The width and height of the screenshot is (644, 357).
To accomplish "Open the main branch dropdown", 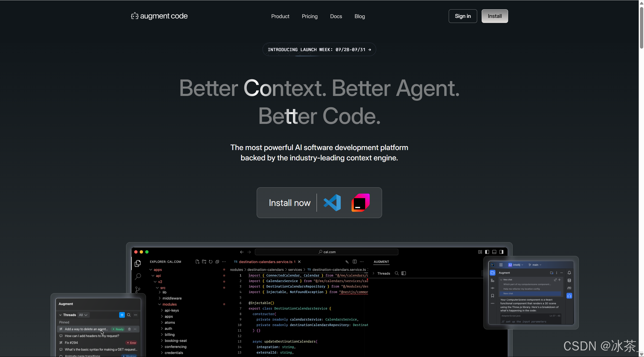I will tap(535, 265).
